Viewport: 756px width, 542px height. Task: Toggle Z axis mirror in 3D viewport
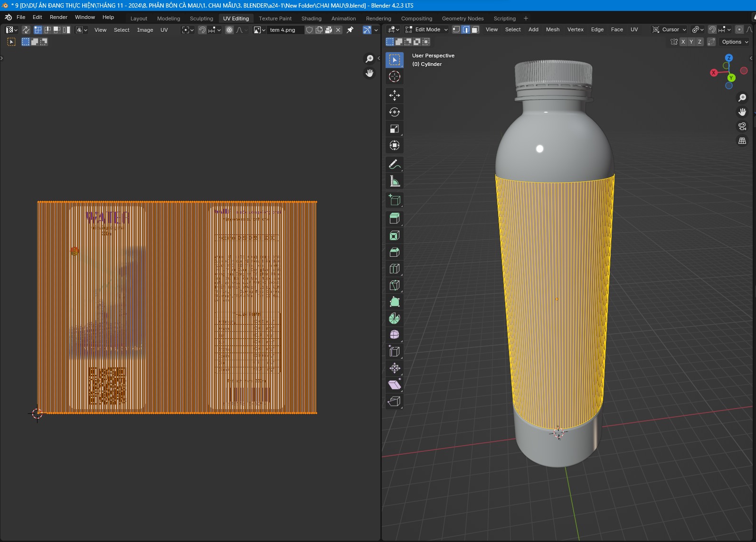pyautogui.click(x=699, y=42)
